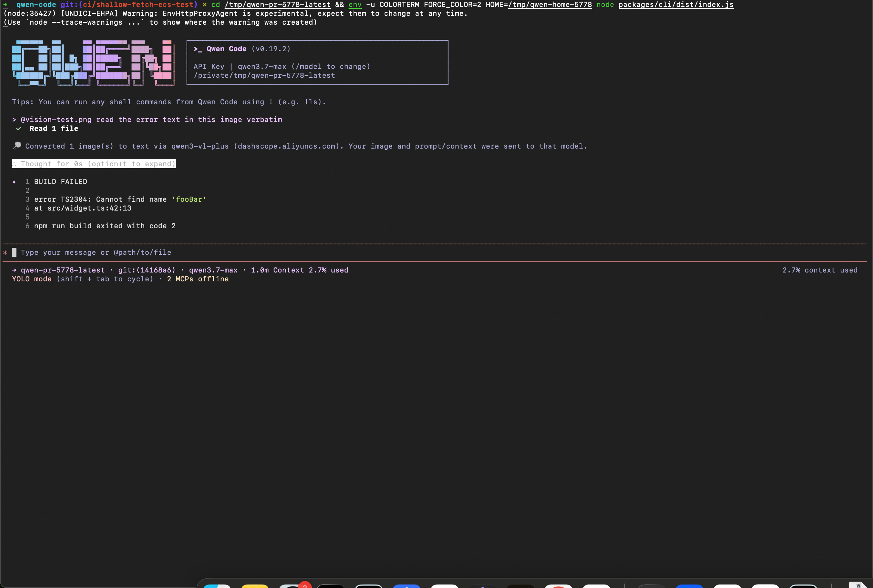Expand the 'Thought for 0s' collapsed block

(x=94, y=164)
